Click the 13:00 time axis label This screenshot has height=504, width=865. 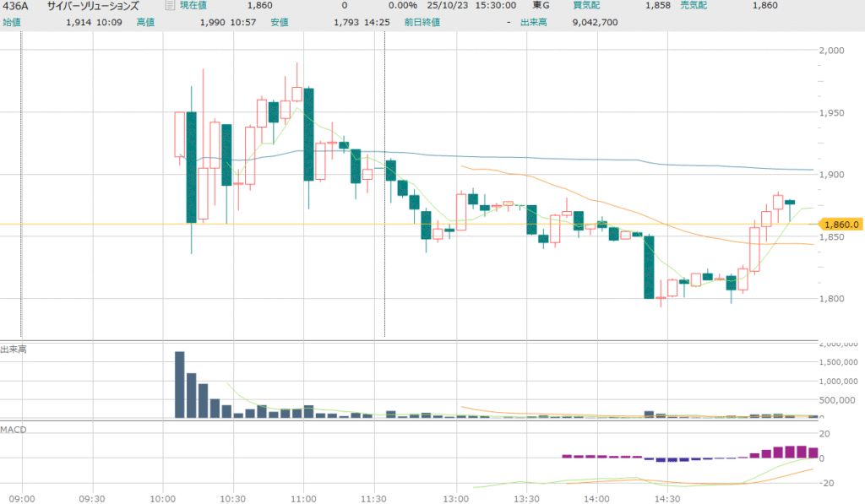[455, 498]
